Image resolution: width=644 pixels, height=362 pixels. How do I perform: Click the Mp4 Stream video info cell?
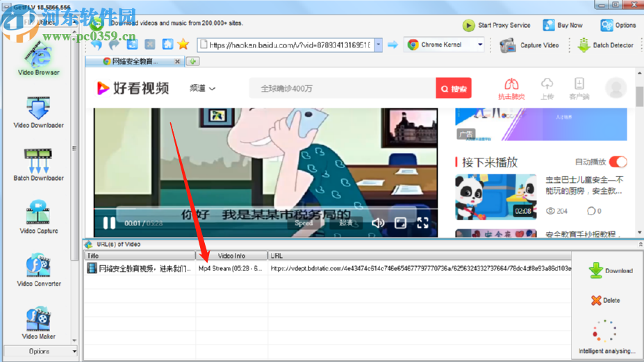click(x=231, y=268)
